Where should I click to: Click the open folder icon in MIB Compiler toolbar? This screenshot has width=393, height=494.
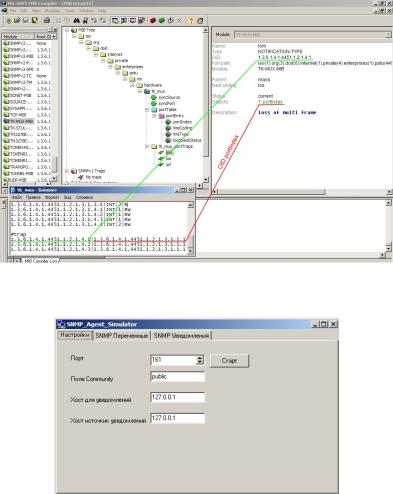[17, 21]
